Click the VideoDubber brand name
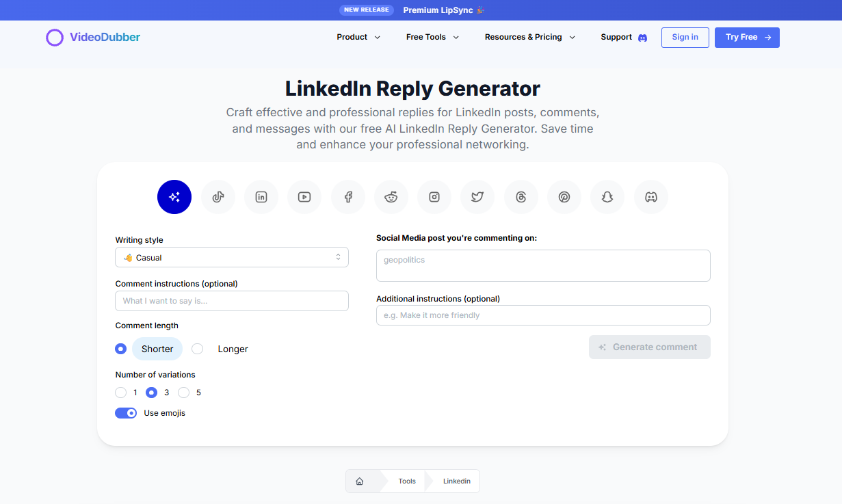Screen dimensions: 842x504 point(105,37)
